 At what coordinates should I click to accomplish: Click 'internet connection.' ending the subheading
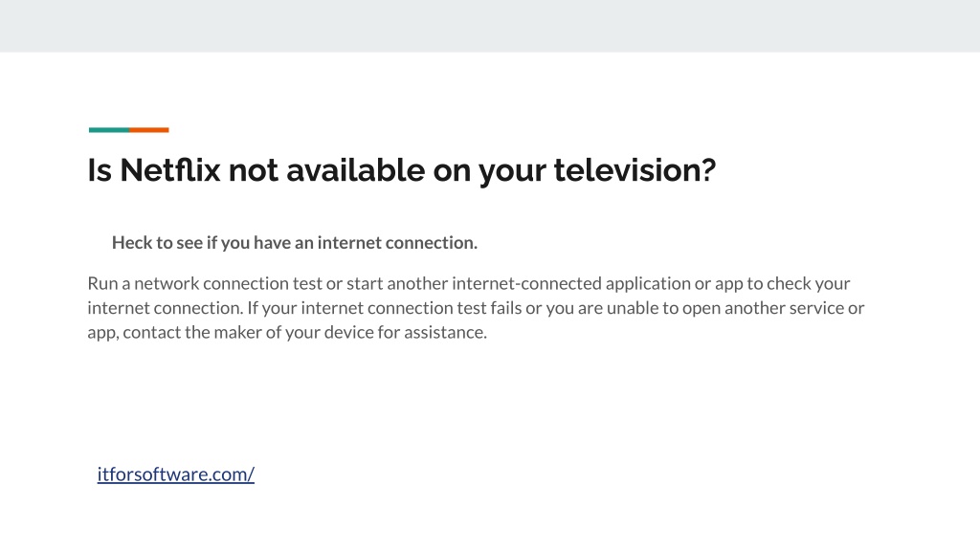(397, 242)
